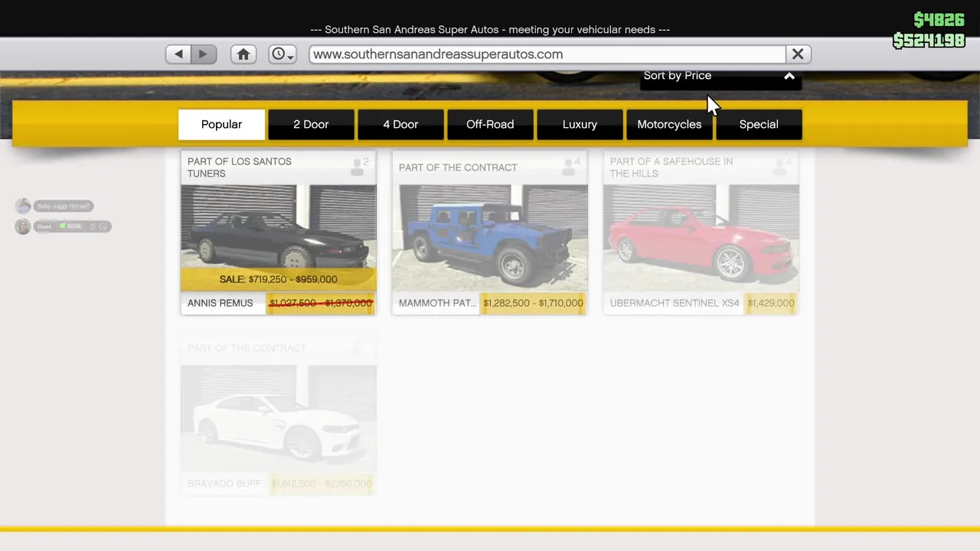This screenshot has width=980, height=551.
Task: Click the UBERMACHT SENTINEL XS4 name
Action: 675,303
